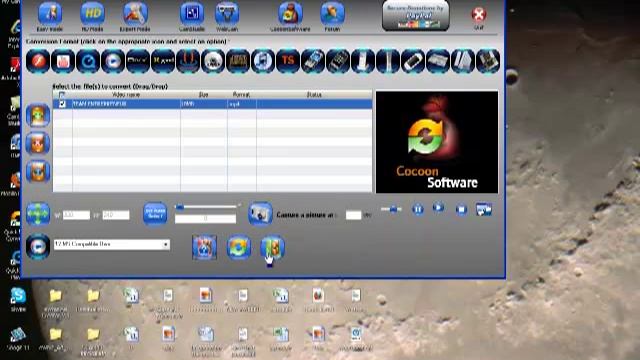Click the remove file icon with red X
Viewport: 640px width, 360px height.
(x=38, y=143)
